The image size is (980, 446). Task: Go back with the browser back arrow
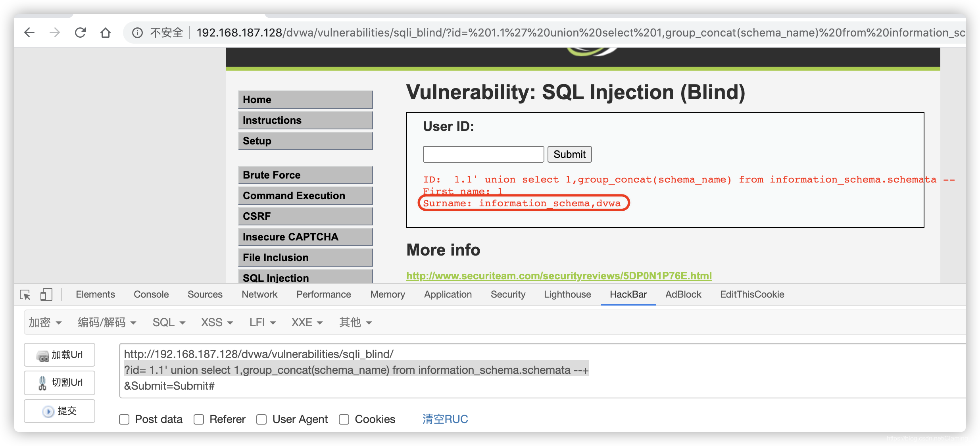click(29, 33)
